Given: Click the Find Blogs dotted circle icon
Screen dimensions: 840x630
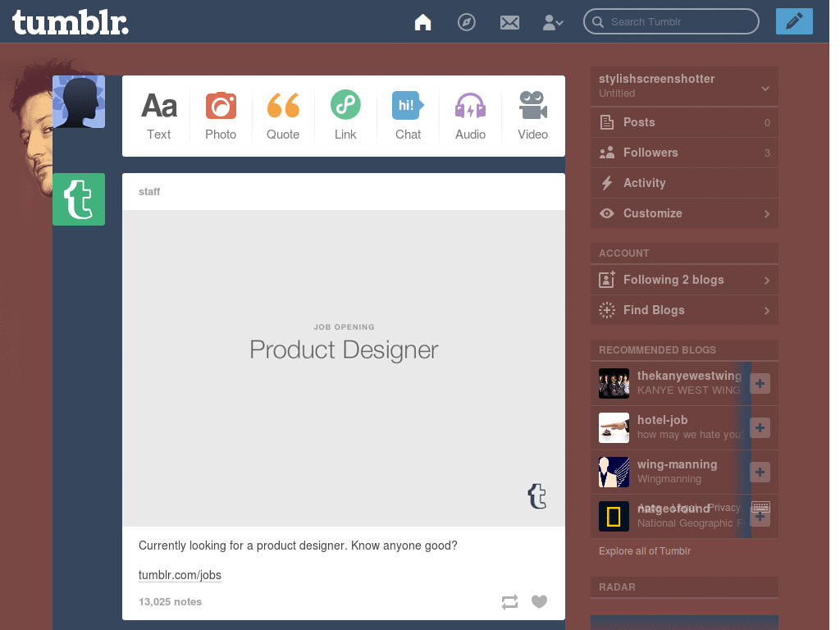Looking at the screenshot, I should click(606, 310).
